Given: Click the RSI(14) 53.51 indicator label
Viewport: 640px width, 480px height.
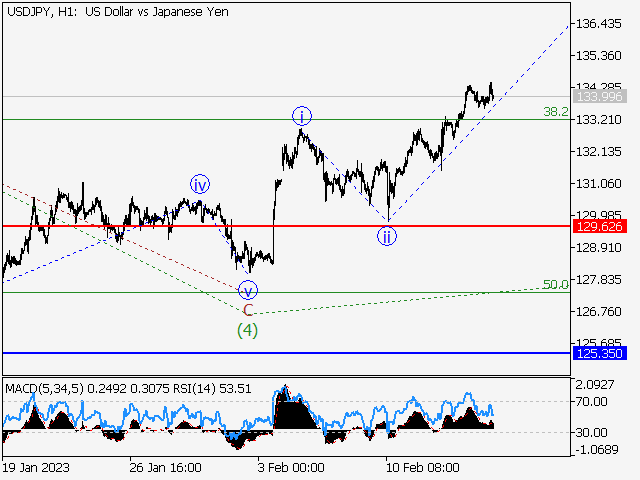Looking at the screenshot, I should click(x=212, y=389).
